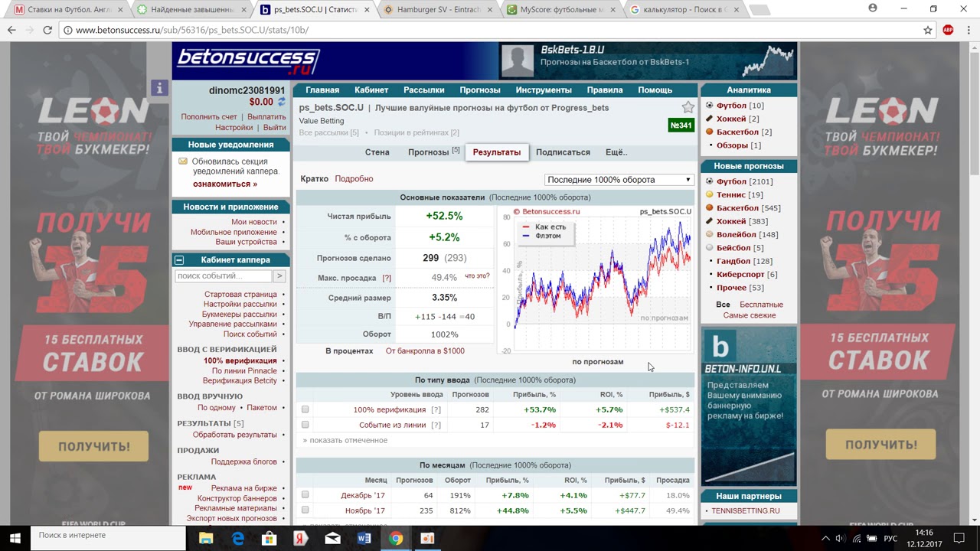Click the envelope icon in Новые уведомления
This screenshot has height=551, width=980.
(x=183, y=161)
